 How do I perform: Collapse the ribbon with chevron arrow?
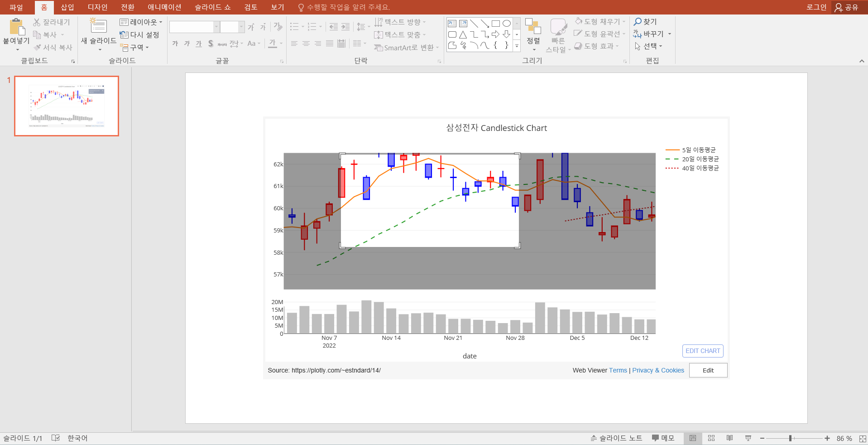pyautogui.click(x=862, y=61)
